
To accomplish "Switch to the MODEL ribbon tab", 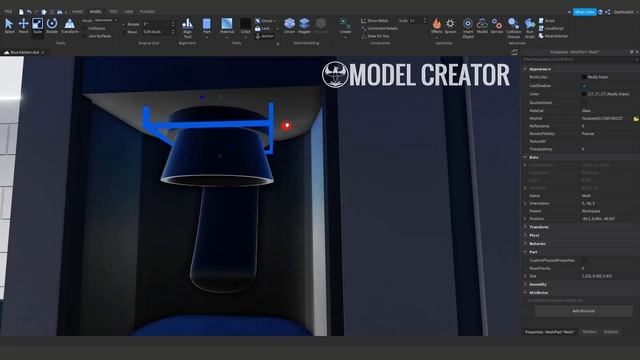I will [96, 12].
